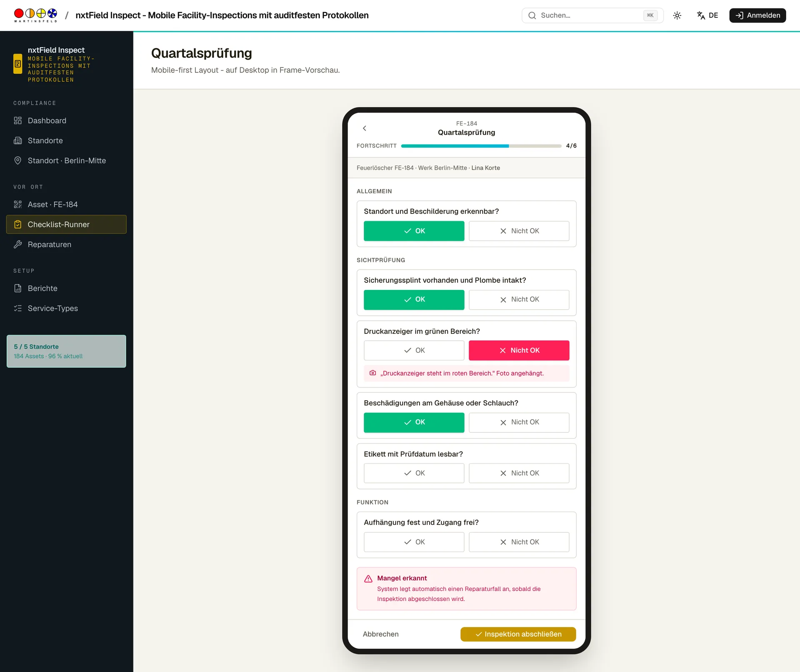Open Dashboard in the sidebar
This screenshot has height=672, width=800.
pos(66,121)
